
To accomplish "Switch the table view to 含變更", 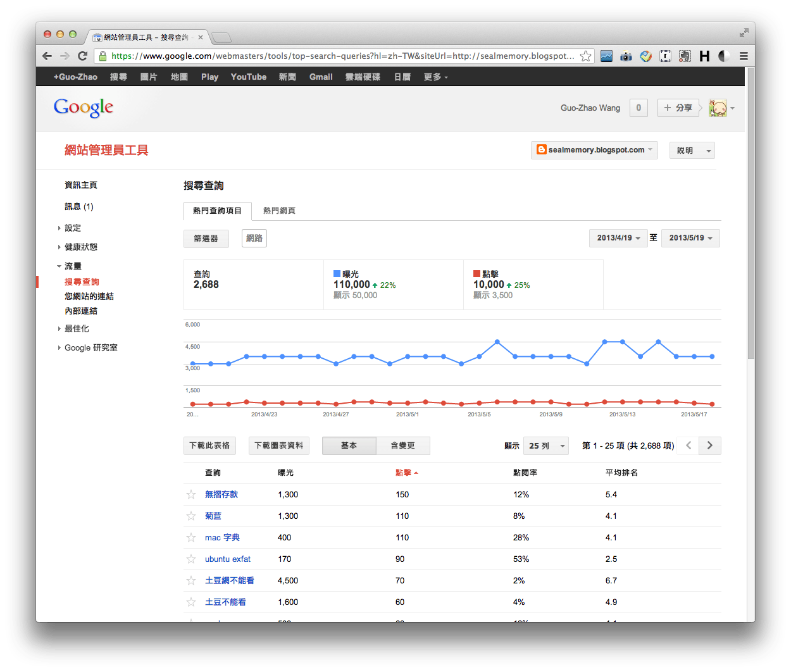I will pyautogui.click(x=403, y=445).
